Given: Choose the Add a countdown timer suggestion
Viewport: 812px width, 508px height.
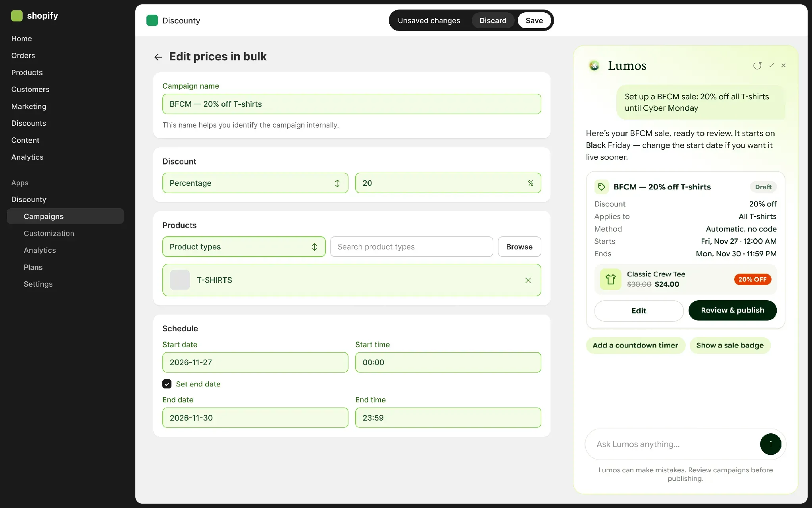Looking at the screenshot, I should click(x=635, y=345).
